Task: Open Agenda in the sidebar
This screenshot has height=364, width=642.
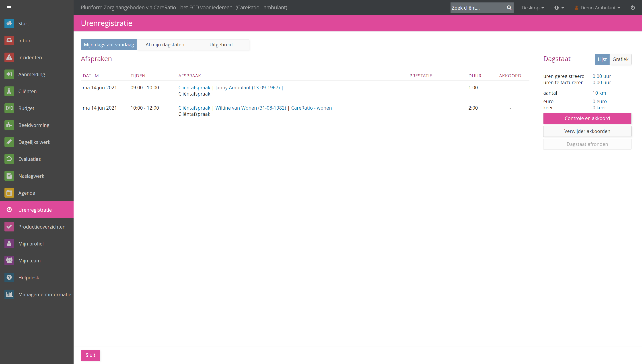Action: pyautogui.click(x=37, y=193)
